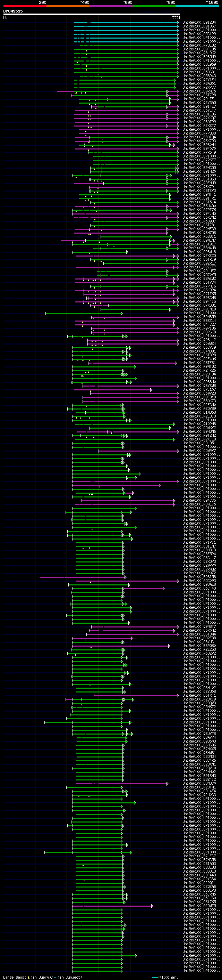Click the green ~80% identity legend segment
This screenshot has width=222, height=980.
pos(154,6)
